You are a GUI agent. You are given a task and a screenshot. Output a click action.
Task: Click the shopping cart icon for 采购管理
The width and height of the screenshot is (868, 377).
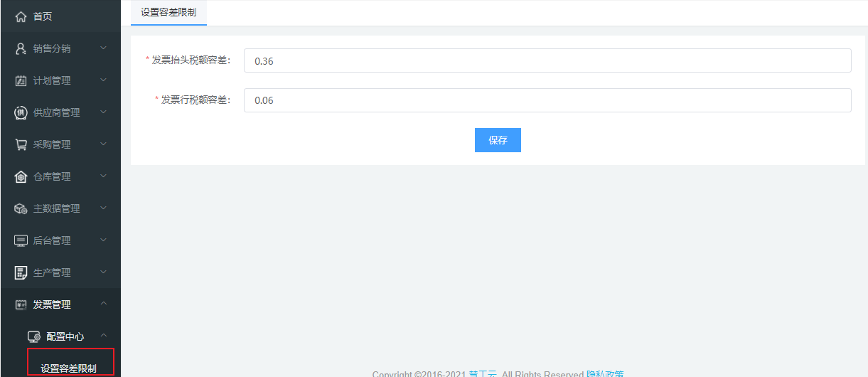pyautogui.click(x=21, y=144)
